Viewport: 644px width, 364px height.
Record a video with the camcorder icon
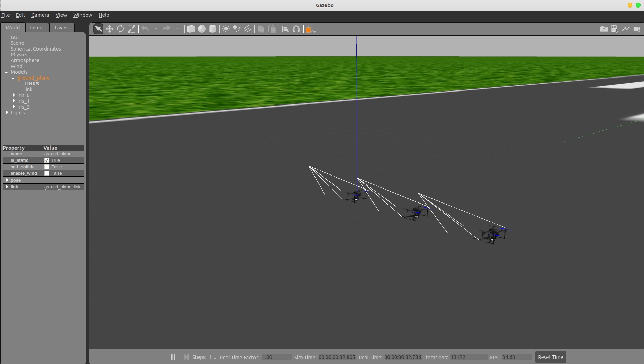click(x=636, y=29)
